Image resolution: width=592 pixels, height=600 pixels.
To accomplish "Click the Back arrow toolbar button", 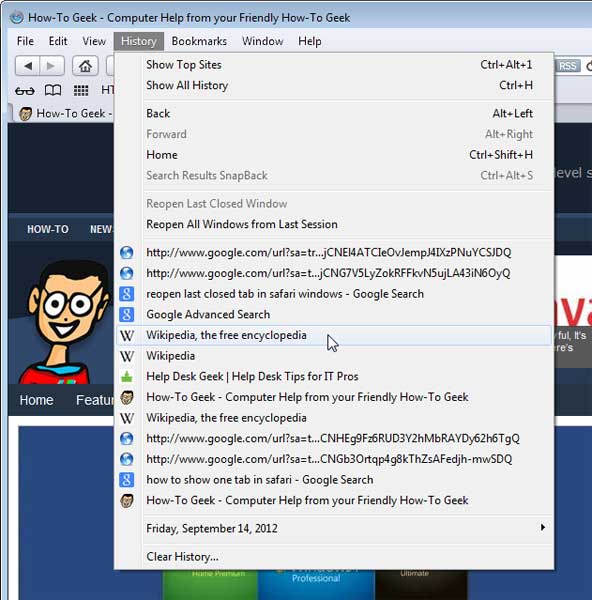I will [28, 66].
